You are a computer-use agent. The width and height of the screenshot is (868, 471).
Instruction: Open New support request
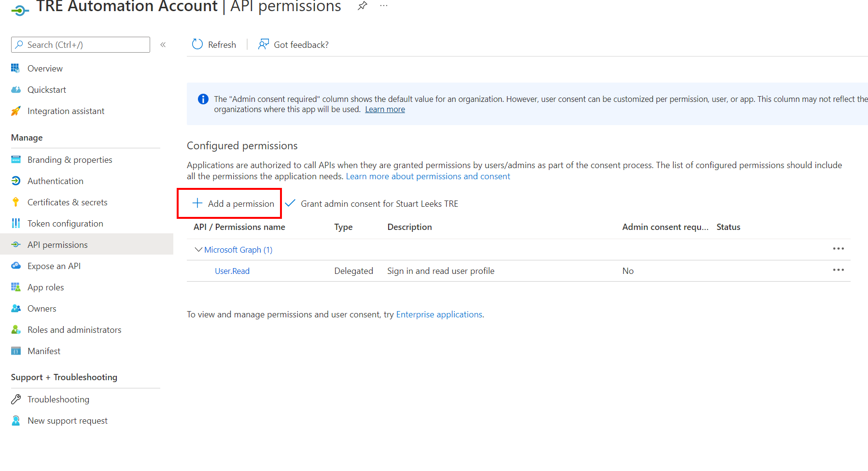click(68, 420)
